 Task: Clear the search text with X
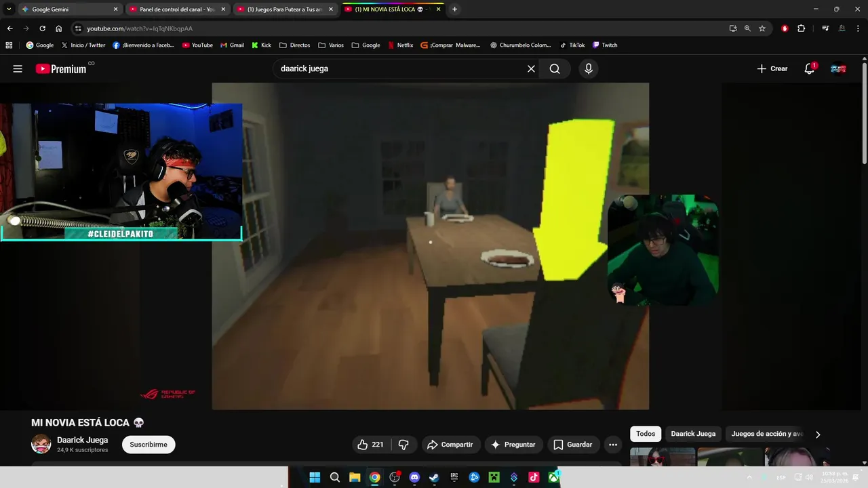[531, 68]
